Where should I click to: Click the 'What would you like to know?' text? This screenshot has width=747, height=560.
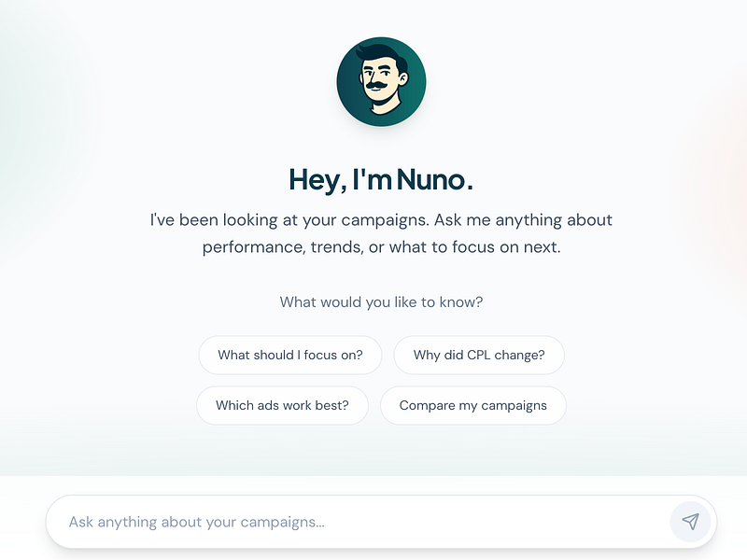point(381,301)
